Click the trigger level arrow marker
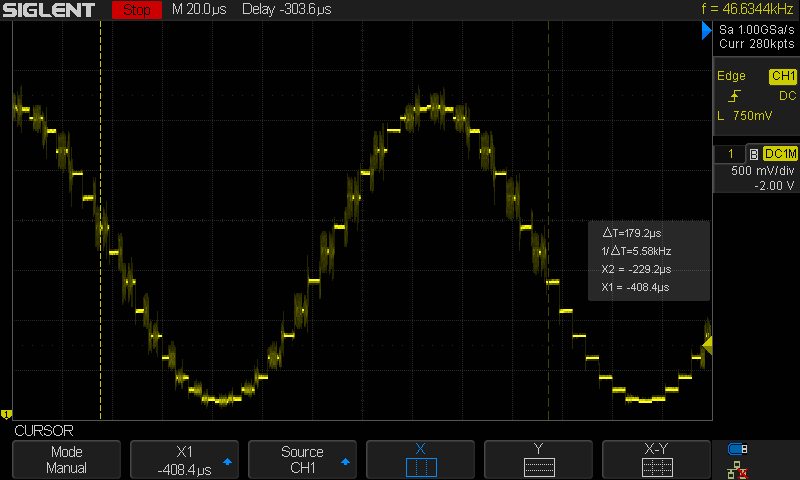 (707, 345)
